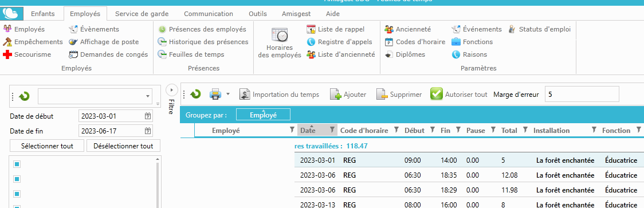Switch to the Amisgest tab
The image size is (644, 208).
(x=296, y=14)
